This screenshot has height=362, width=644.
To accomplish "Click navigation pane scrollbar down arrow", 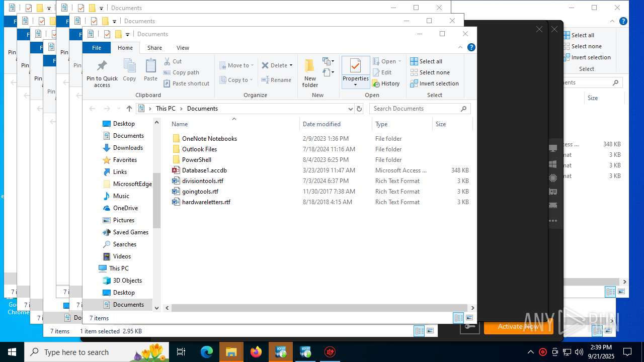I will tap(156, 308).
